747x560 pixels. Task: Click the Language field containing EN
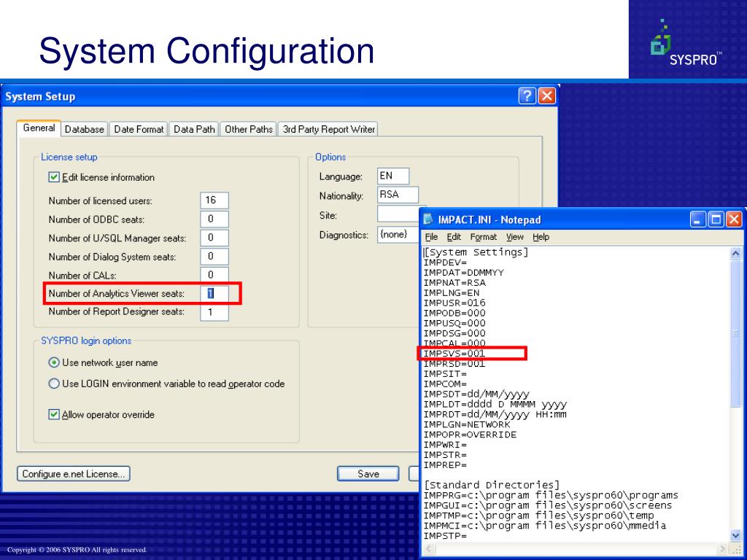[x=393, y=176]
